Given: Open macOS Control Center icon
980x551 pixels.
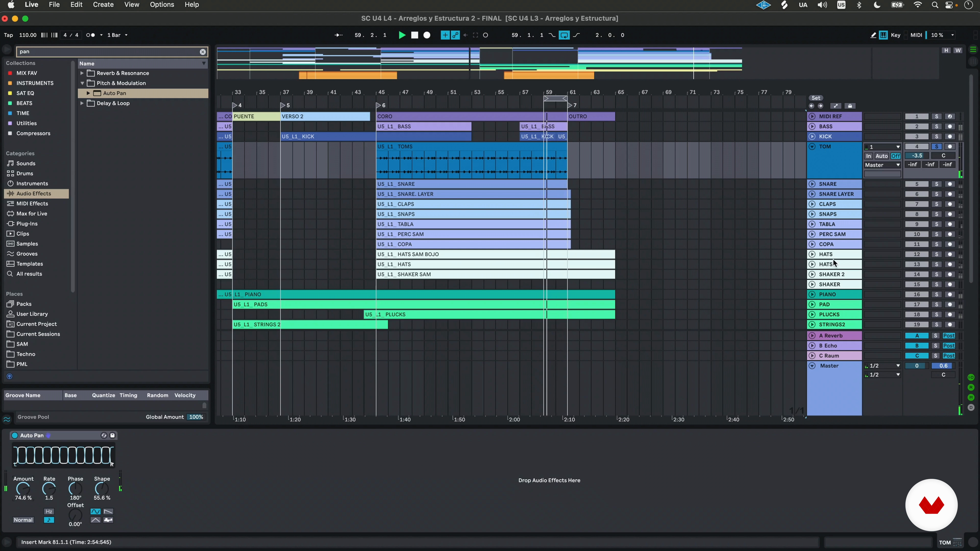Looking at the screenshot, I should [x=950, y=5].
